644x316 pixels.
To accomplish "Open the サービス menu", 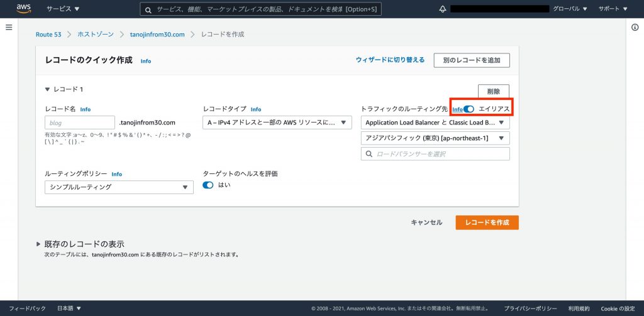I will (x=64, y=9).
